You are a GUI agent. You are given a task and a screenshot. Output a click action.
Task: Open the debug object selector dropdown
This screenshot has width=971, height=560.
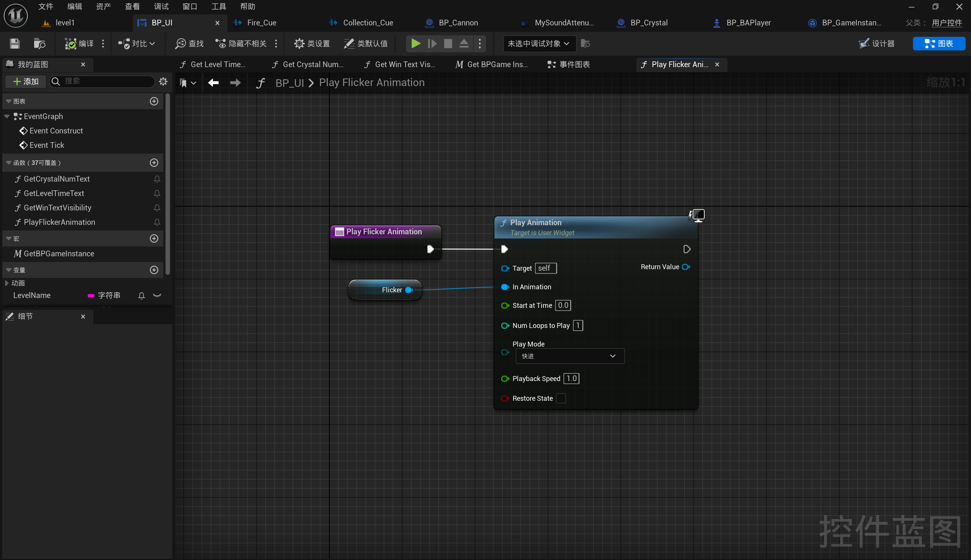pyautogui.click(x=539, y=44)
